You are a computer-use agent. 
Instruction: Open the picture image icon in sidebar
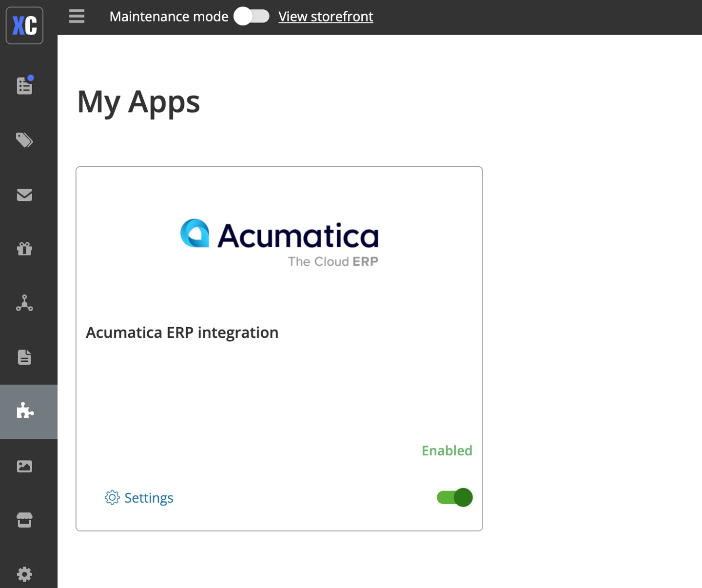(24, 466)
